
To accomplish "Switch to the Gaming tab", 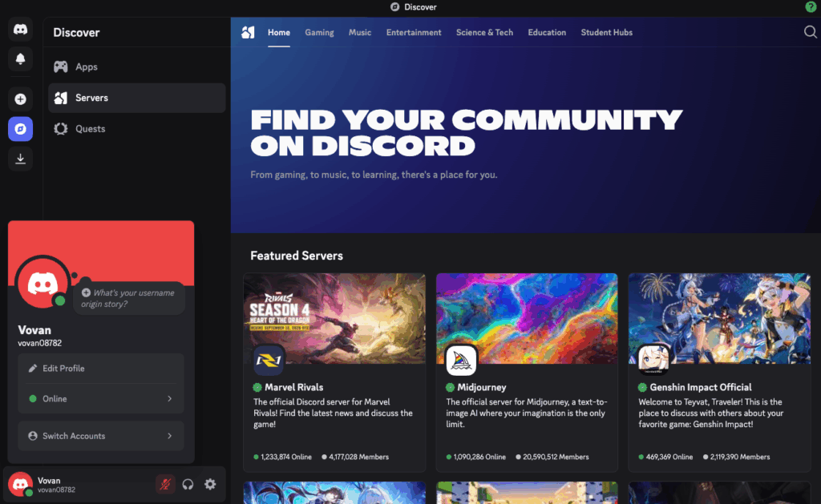I will point(319,32).
